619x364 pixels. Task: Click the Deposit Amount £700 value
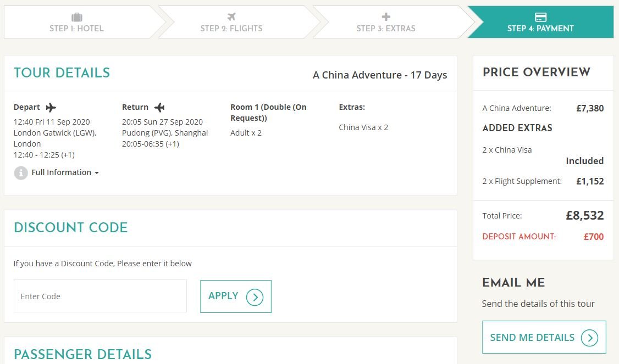593,237
